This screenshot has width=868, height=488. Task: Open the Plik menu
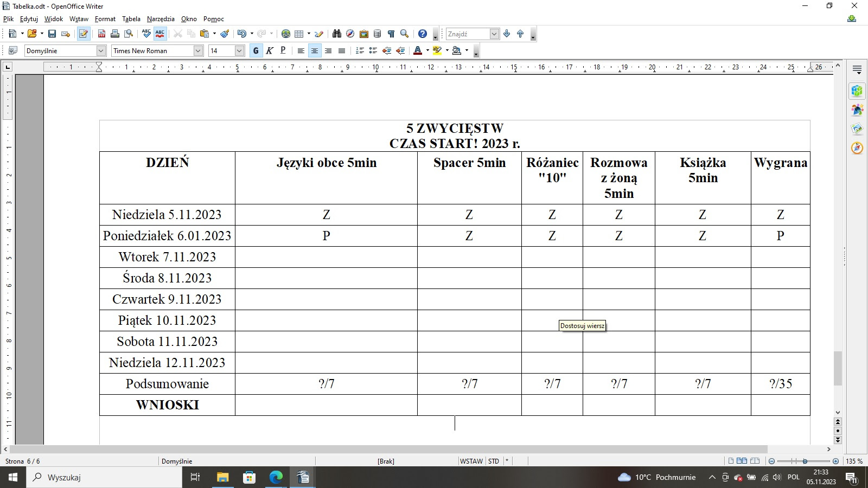click(8, 19)
